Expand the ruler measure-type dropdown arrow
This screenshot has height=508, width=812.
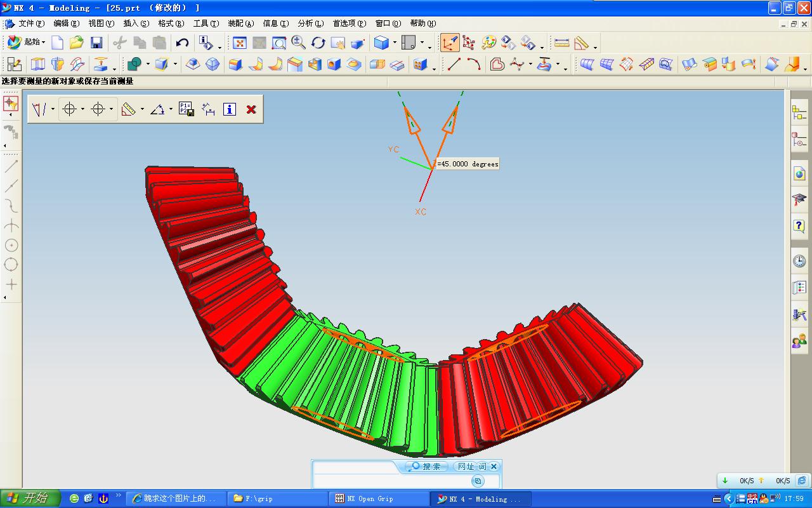(x=141, y=109)
